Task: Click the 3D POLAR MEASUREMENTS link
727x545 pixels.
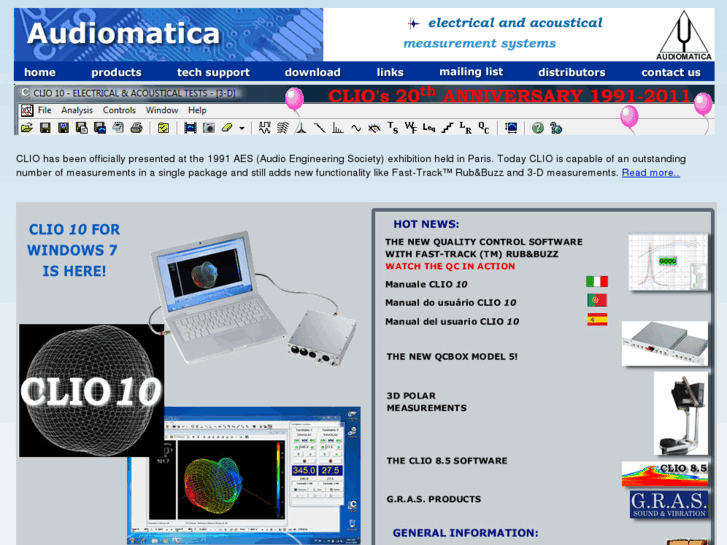Action: 427,402
